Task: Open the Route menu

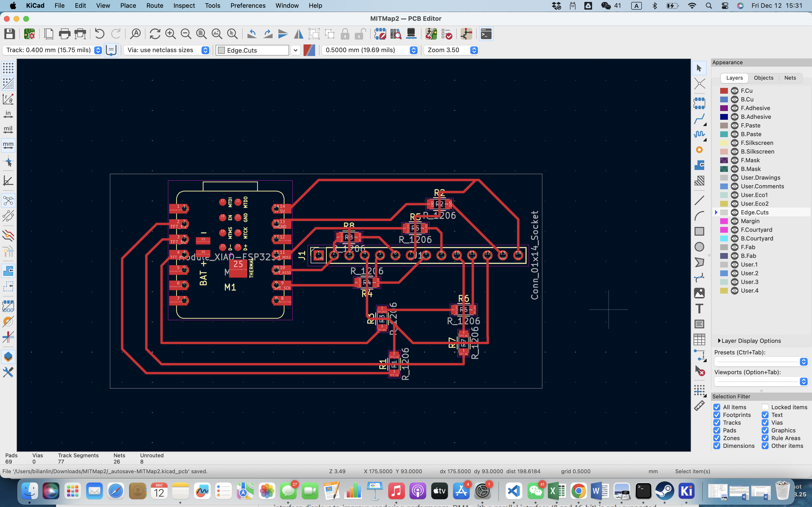Action: [154, 5]
